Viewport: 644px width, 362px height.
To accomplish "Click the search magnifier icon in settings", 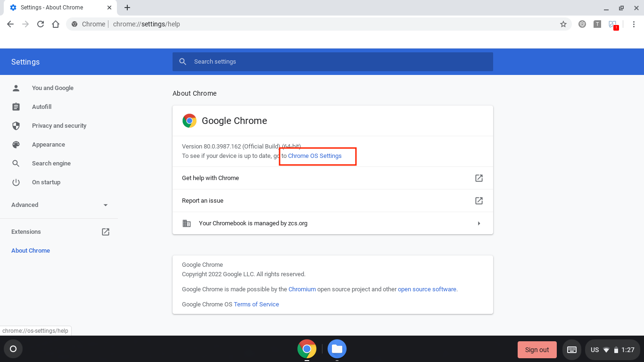I will pos(183,62).
